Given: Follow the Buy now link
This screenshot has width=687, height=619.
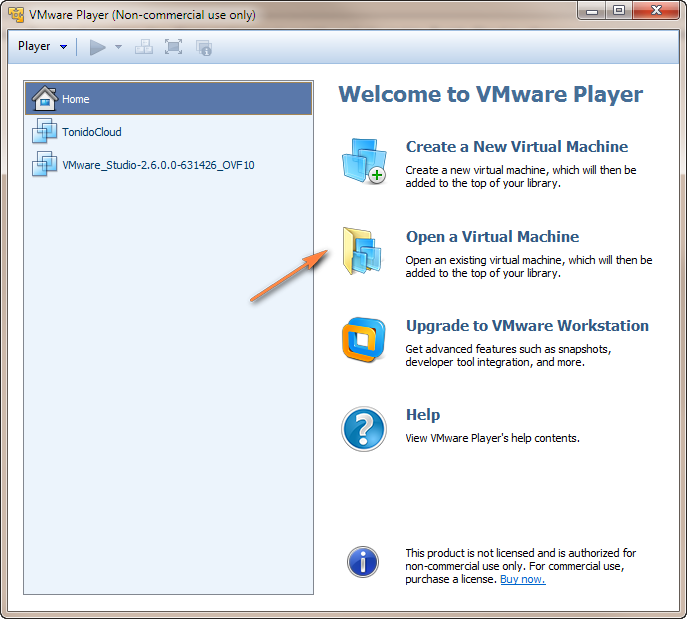Looking at the screenshot, I should point(522,580).
